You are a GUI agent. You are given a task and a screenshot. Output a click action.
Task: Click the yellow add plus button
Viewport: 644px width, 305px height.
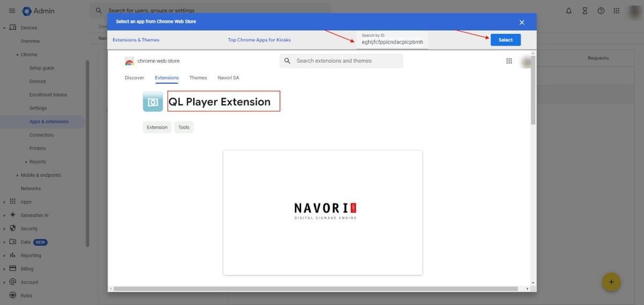tap(611, 282)
